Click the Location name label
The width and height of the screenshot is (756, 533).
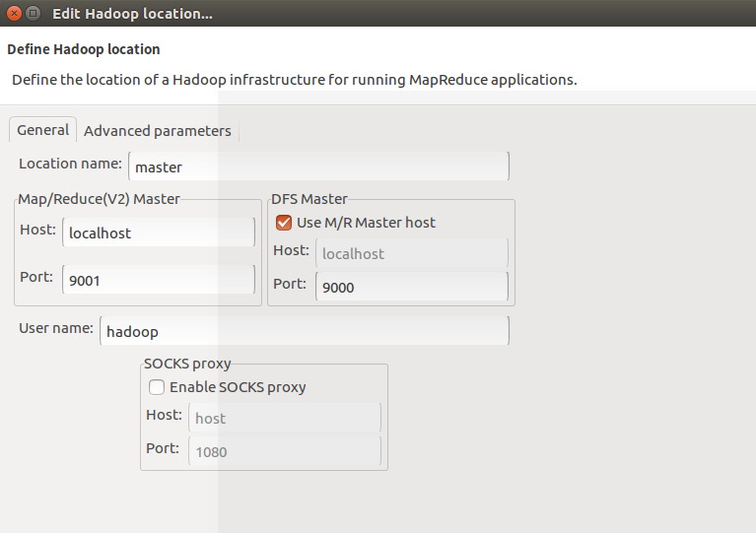(70, 164)
